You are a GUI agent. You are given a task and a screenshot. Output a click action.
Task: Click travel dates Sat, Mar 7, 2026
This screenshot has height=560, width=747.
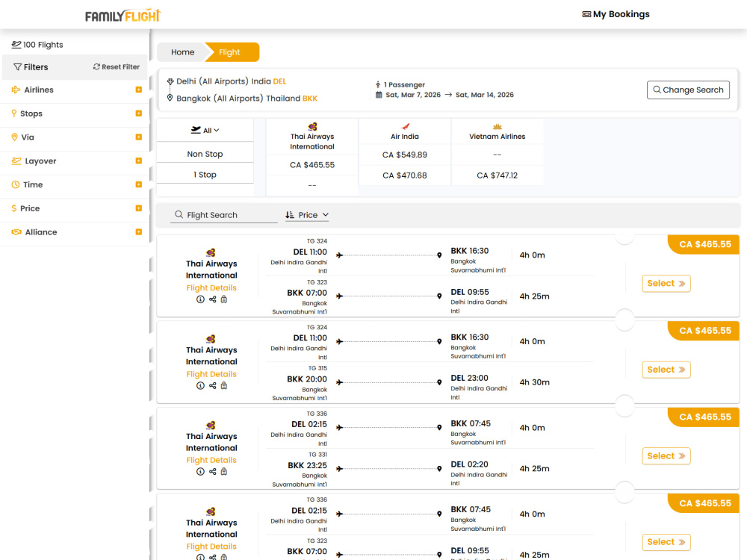click(413, 96)
